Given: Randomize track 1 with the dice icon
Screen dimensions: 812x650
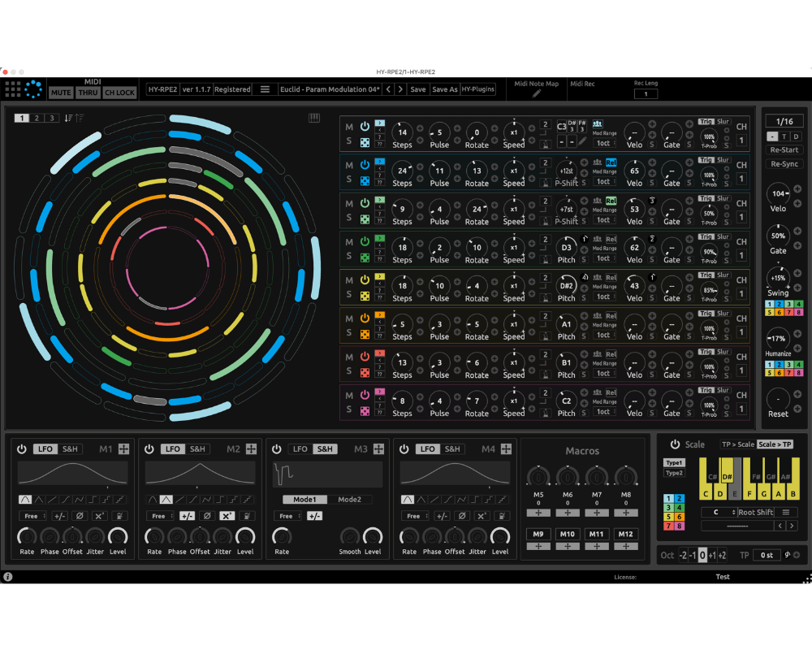Looking at the screenshot, I should pyautogui.click(x=365, y=143).
